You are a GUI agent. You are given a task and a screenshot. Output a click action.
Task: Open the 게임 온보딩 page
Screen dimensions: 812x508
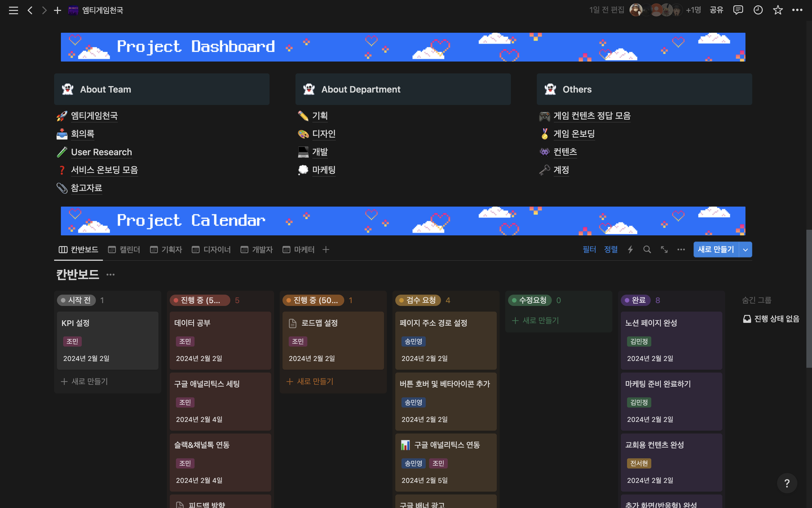574,134
